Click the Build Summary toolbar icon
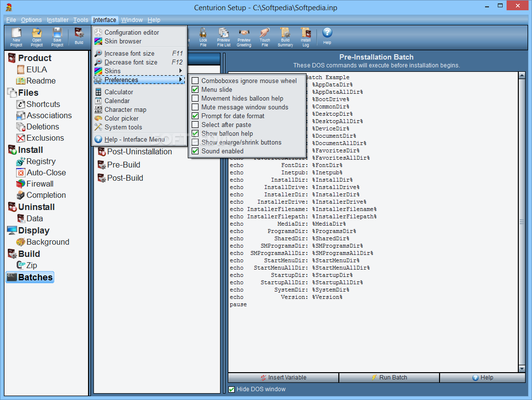This screenshot has width=532, height=400. (286, 37)
